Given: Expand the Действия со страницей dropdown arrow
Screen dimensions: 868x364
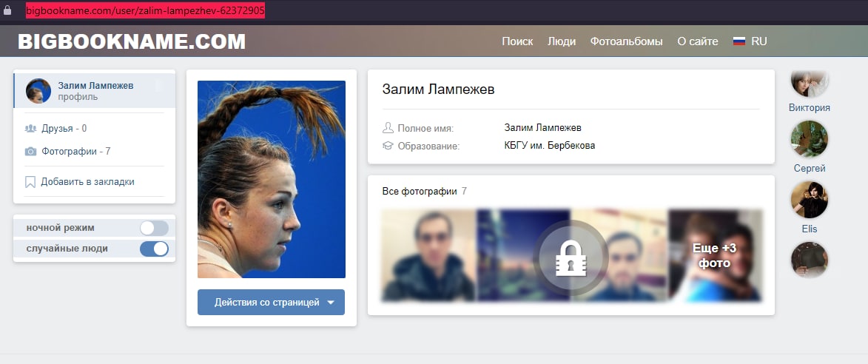Looking at the screenshot, I should coord(331,303).
